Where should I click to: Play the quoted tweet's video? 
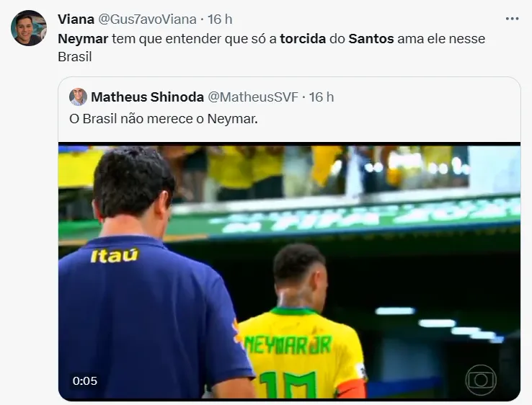click(x=289, y=272)
